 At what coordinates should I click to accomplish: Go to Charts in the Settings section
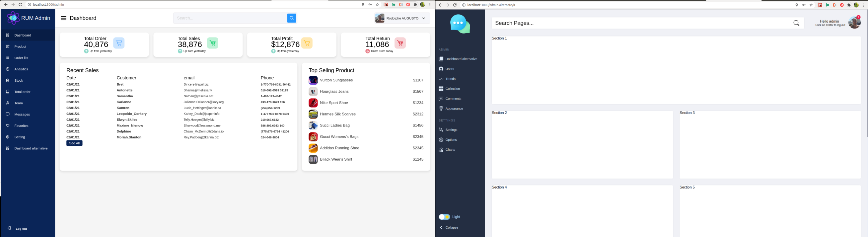point(450,150)
